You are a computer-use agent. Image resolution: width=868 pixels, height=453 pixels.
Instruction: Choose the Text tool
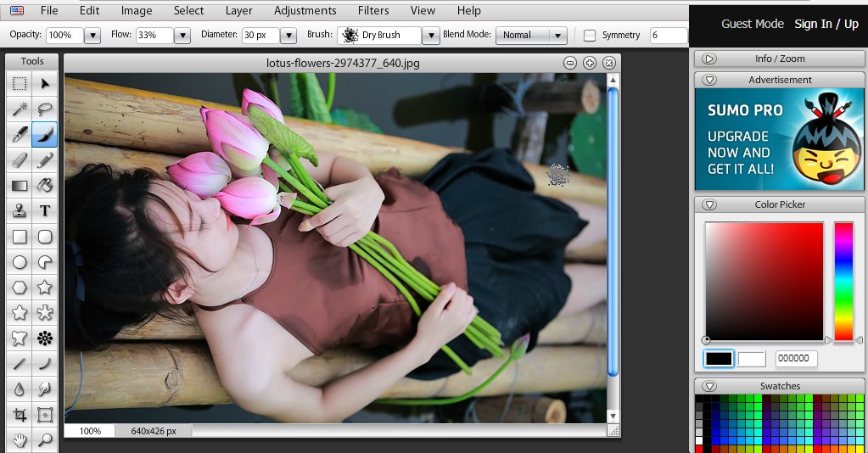(x=45, y=210)
